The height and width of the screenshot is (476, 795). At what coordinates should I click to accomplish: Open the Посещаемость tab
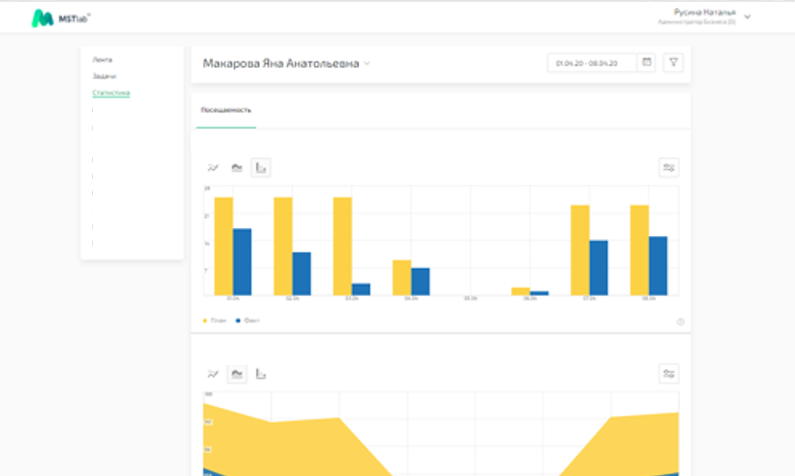pos(226,110)
